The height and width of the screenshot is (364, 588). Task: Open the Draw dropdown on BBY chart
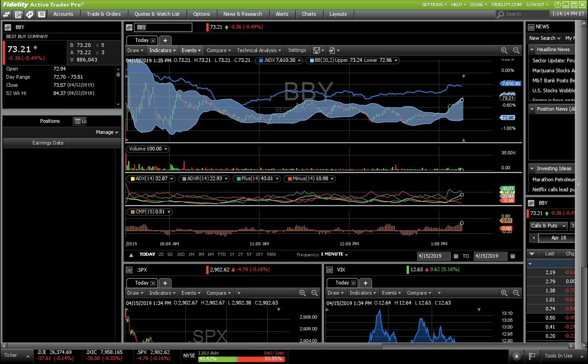tap(135, 50)
